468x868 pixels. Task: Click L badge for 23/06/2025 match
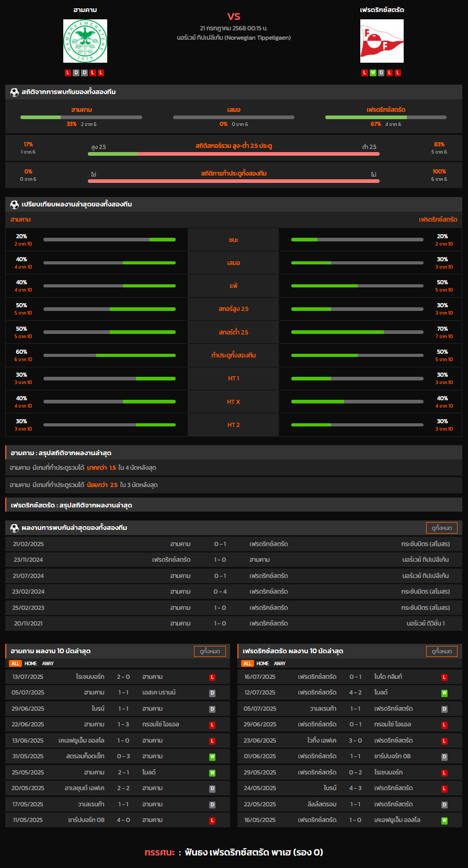tap(444, 741)
